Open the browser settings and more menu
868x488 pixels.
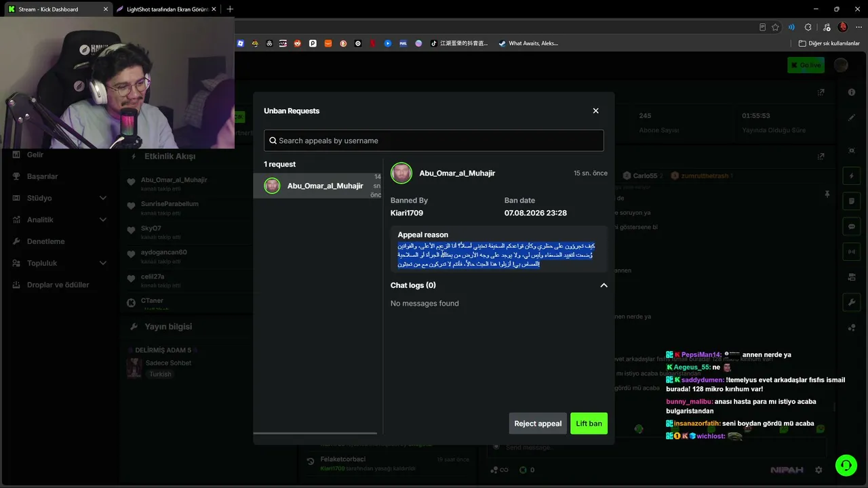[x=857, y=27]
